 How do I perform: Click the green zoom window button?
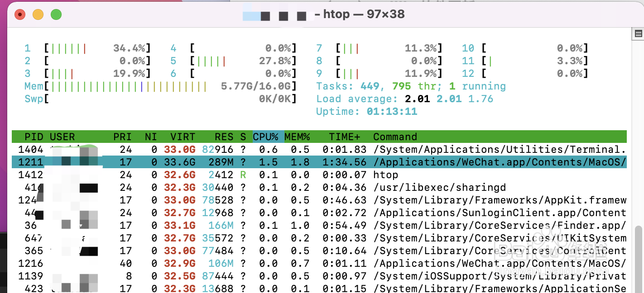(x=56, y=14)
